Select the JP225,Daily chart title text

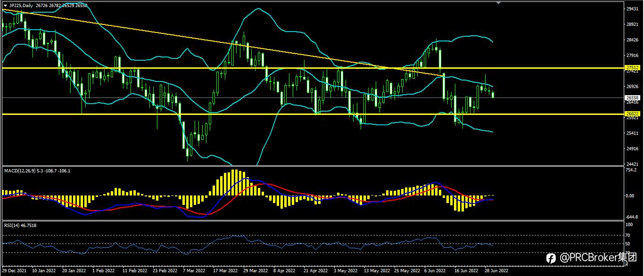point(21,5)
